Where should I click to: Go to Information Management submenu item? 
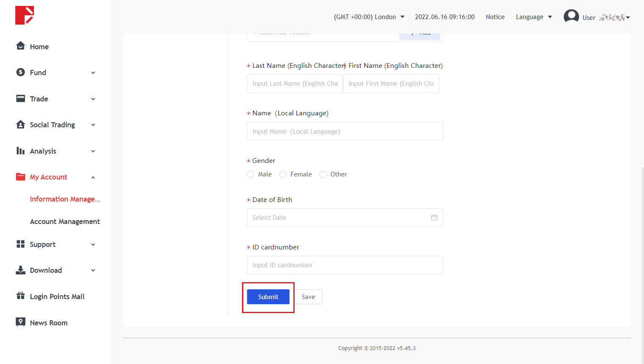click(65, 199)
